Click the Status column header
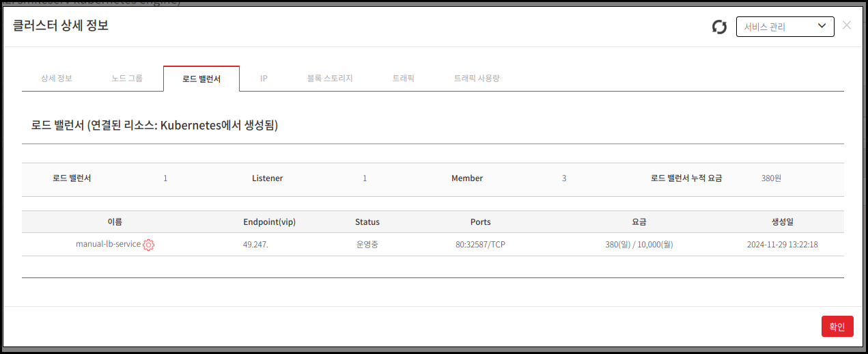Image resolution: width=868 pixels, height=354 pixels. pyautogui.click(x=367, y=222)
